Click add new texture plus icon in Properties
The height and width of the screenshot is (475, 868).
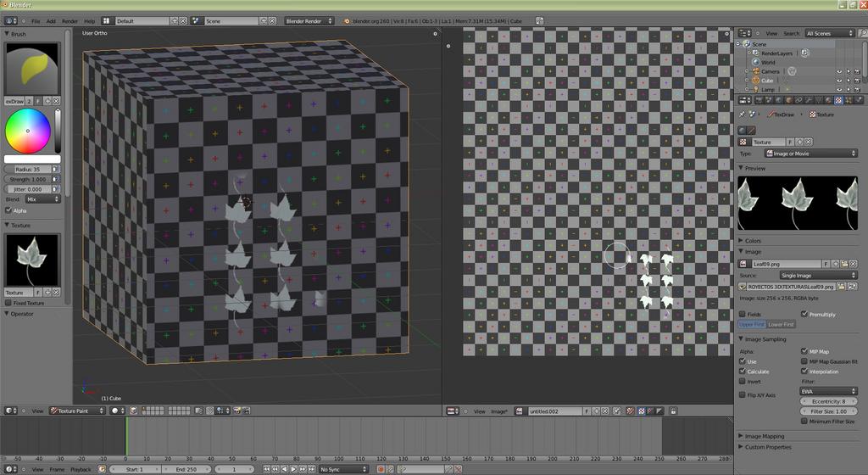click(x=799, y=142)
